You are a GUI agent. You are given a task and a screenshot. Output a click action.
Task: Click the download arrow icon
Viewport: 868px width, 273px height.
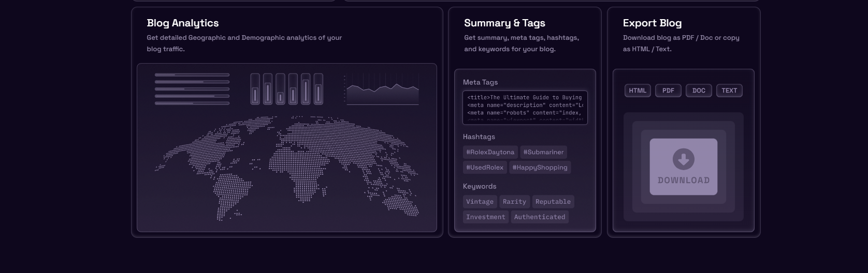click(684, 159)
